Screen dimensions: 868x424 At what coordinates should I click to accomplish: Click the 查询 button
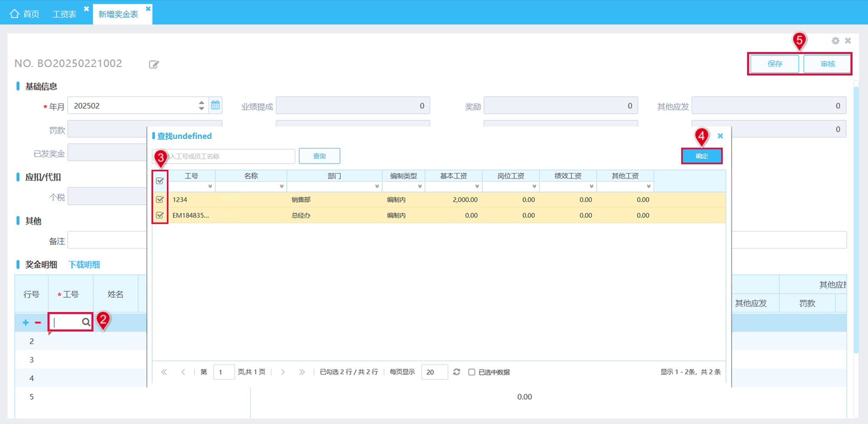point(319,156)
